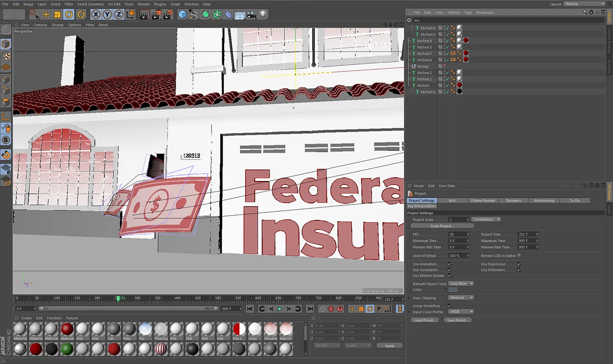Open keyframe selection help icon
The image size is (613, 364).
[340, 309]
